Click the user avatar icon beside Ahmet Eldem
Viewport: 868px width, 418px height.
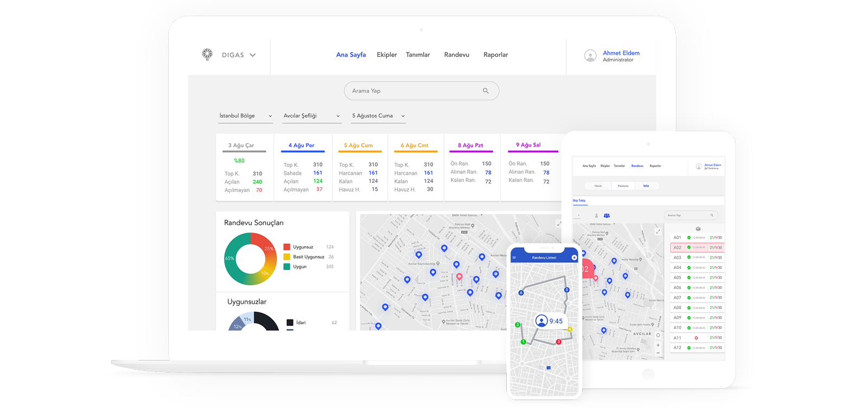coord(590,56)
